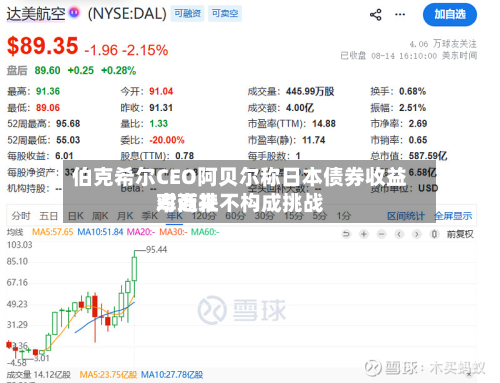The width and height of the screenshot is (500, 383).
Task: Click the 成交额 value 4.00亿
Action: [300, 108]
